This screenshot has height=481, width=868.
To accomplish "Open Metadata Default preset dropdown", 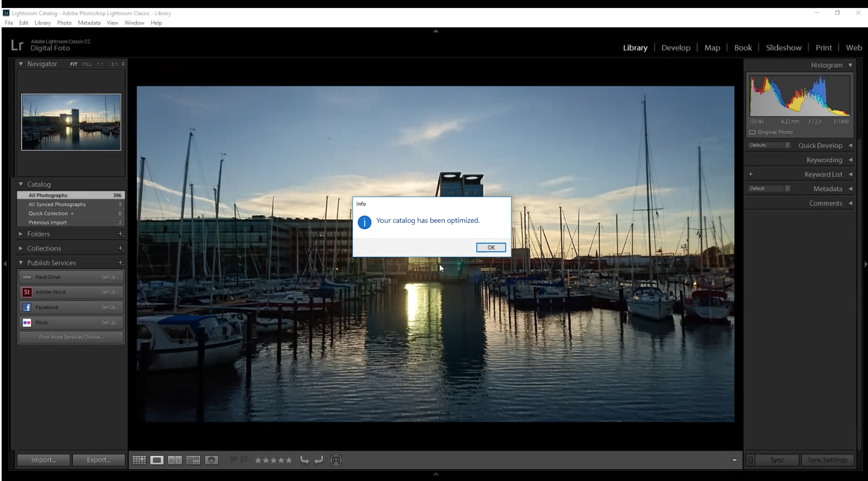I will tap(769, 188).
